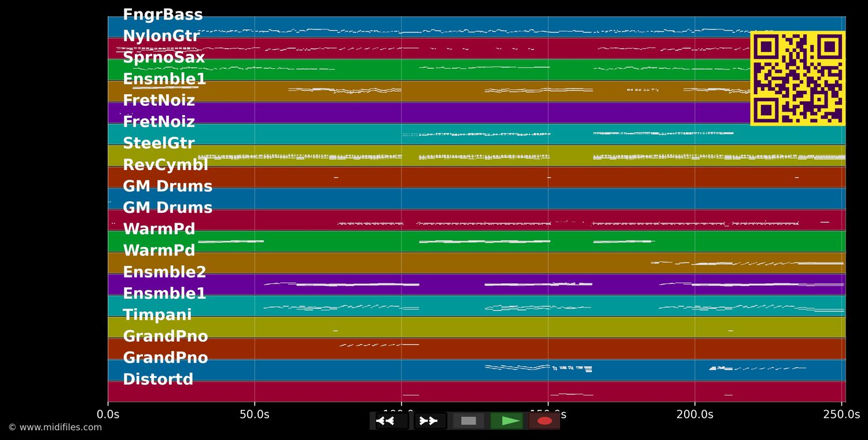The height and width of the screenshot is (440, 868).
Task: Select the FngrBass track label
Action: click(162, 14)
